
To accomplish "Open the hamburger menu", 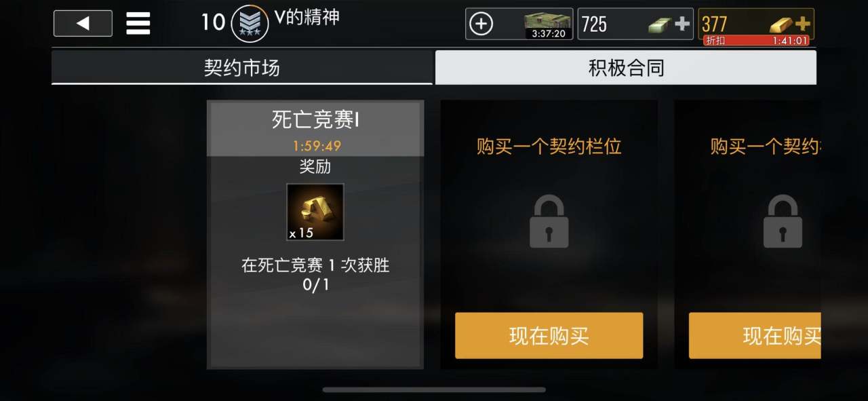I will pos(138,23).
